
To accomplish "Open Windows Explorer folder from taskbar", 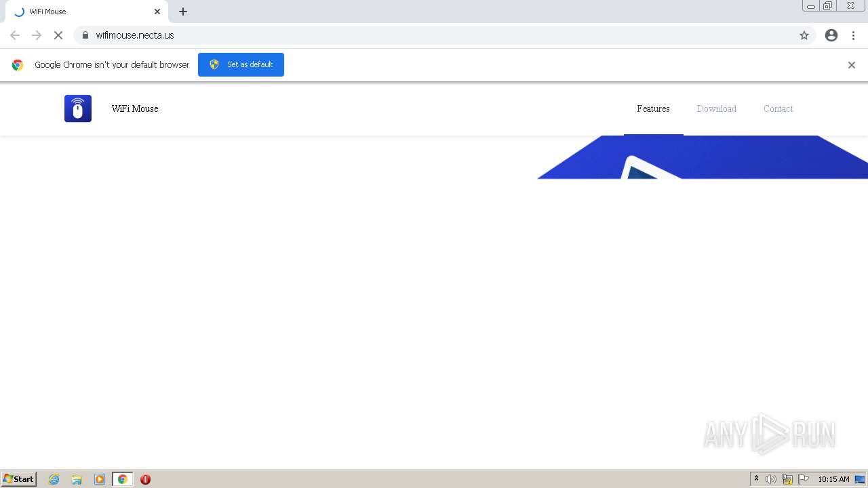I will (x=77, y=479).
